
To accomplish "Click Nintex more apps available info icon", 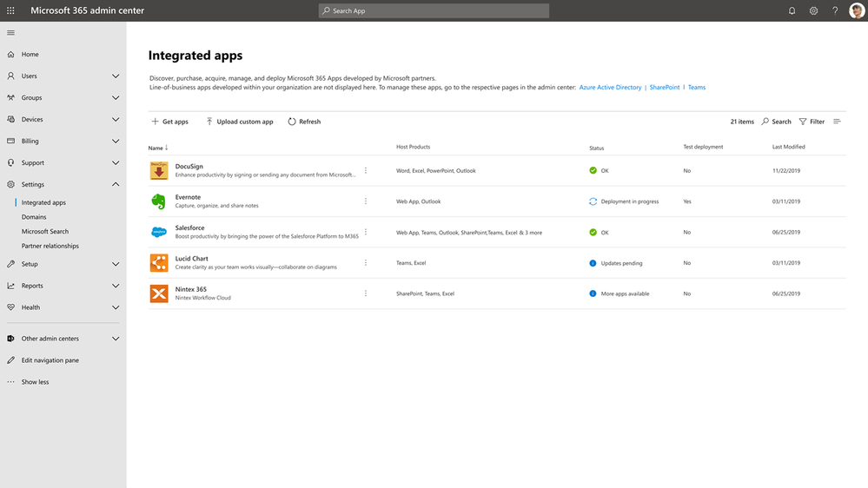I will pyautogui.click(x=593, y=293).
